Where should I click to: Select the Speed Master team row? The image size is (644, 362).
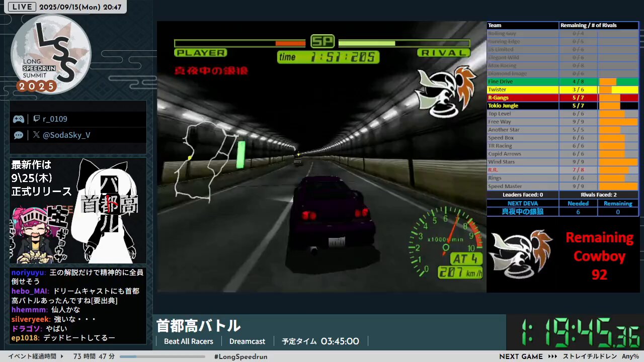coord(562,186)
